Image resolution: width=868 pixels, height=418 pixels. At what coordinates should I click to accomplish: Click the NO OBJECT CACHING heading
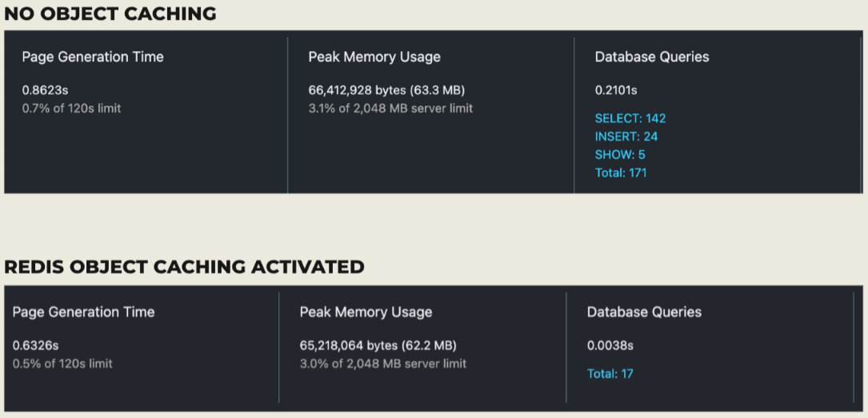110,14
